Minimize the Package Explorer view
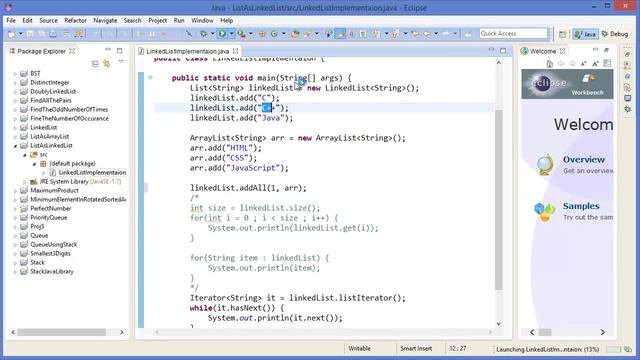Viewport: 640px width, 360px height. coord(108,50)
